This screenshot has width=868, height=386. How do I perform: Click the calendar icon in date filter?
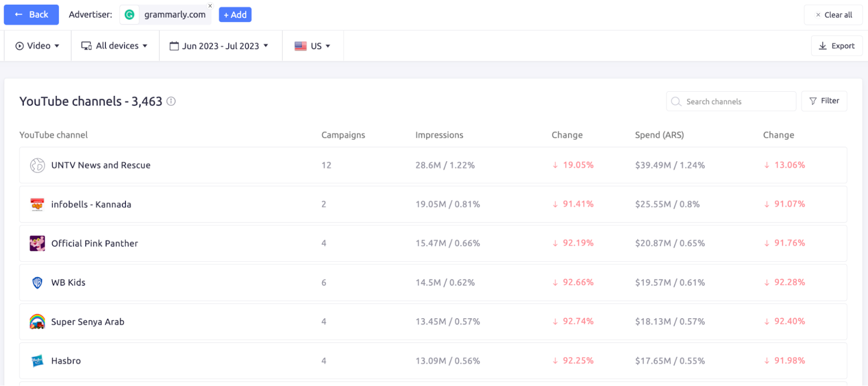click(x=174, y=46)
